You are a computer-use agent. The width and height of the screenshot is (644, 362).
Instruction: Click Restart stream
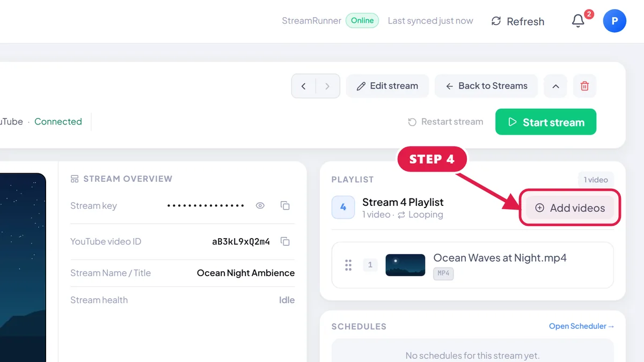pos(445,122)
